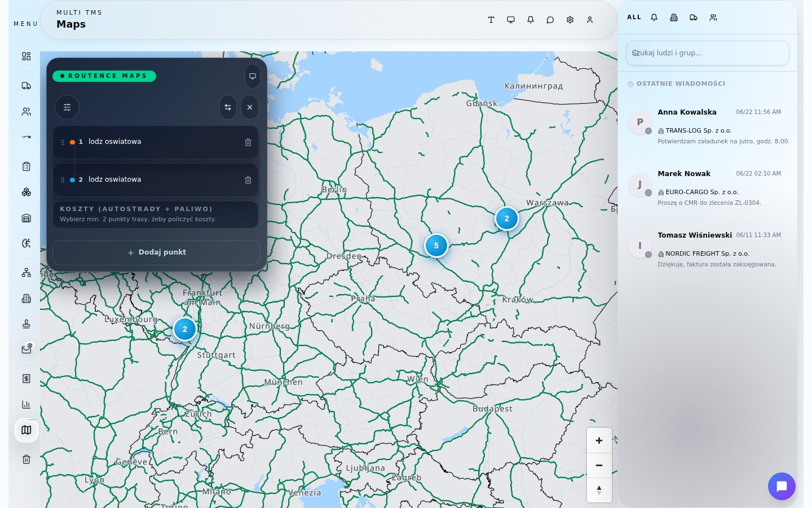
Task: Select the active Maps icon in sidebar
Action: (26, 430)
